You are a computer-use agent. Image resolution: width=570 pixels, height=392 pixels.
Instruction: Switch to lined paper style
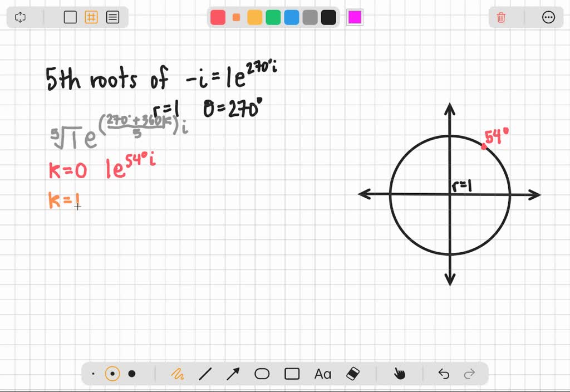click(112, 17)
